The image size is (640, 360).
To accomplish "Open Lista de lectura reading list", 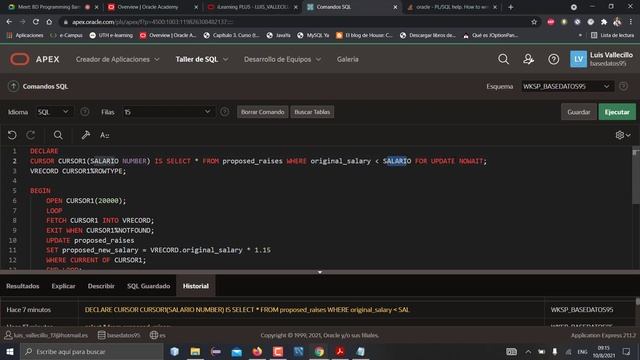I will pos(613,36).
